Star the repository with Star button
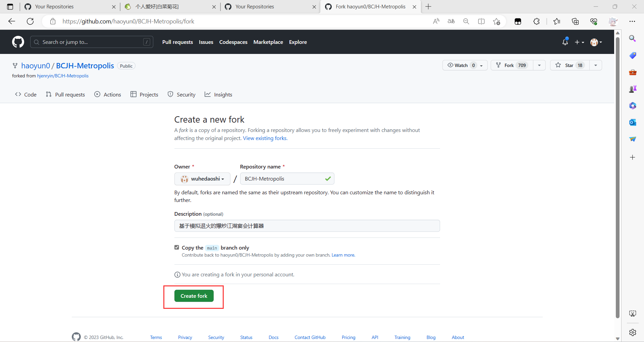The image size is (644, 342). (570, 65)
